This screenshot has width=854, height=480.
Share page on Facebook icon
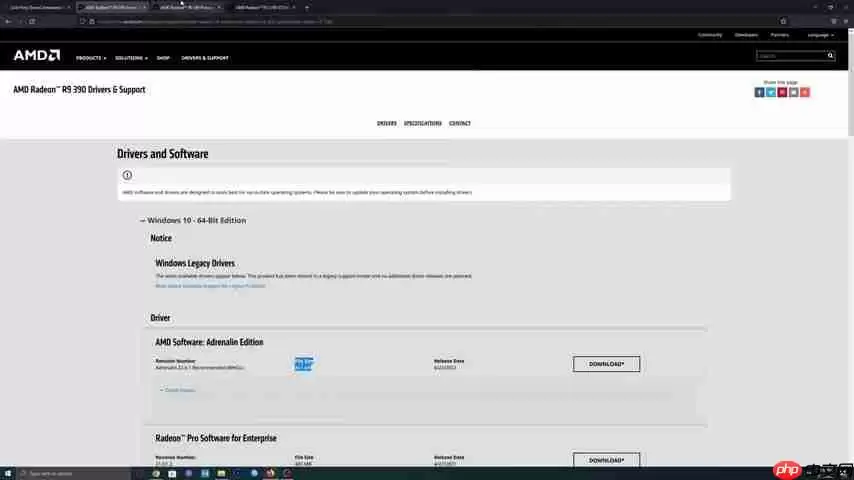(x=759, y=92)
